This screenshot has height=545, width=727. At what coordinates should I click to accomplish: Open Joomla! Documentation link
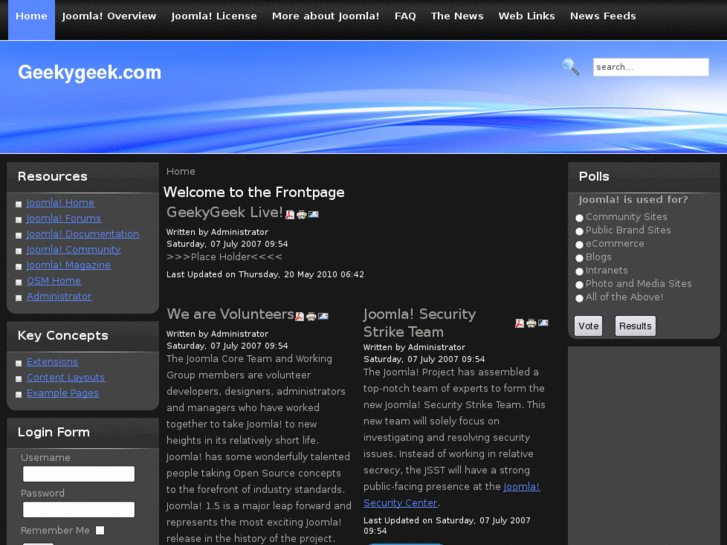(x=83, y=234)
